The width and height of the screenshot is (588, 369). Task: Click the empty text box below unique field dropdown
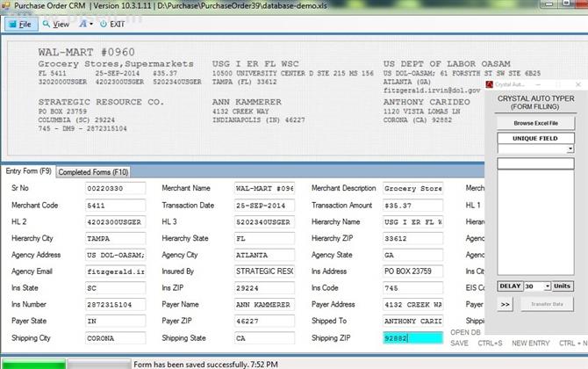(535, 163)
